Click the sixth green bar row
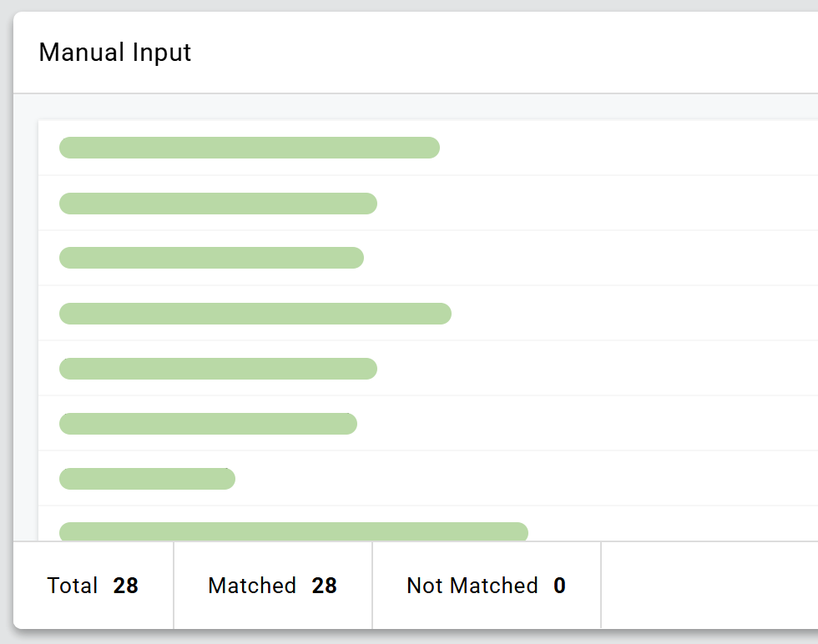The width and height of the screenshot is (818, 644). coord(208,424)
